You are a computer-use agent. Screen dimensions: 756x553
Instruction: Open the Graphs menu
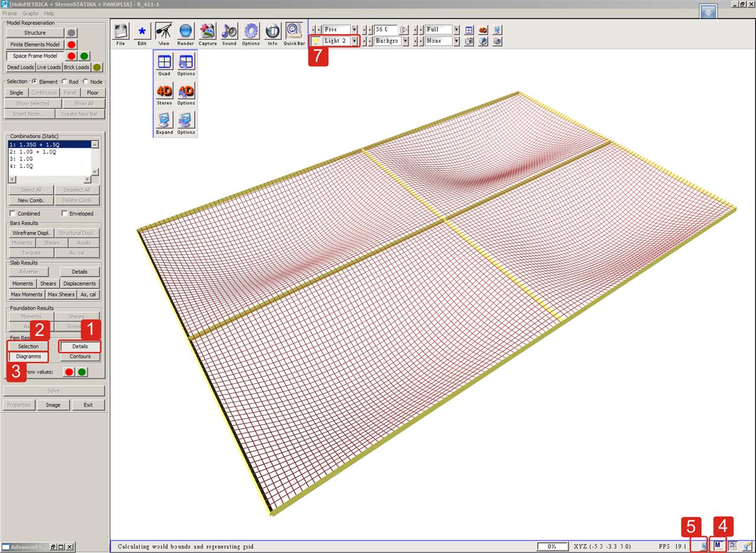tap(30, 13)
